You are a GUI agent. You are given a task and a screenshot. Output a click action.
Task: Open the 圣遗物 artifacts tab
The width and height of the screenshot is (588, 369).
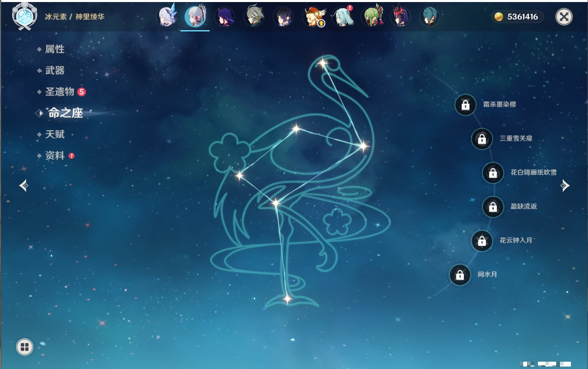(59, 92)
